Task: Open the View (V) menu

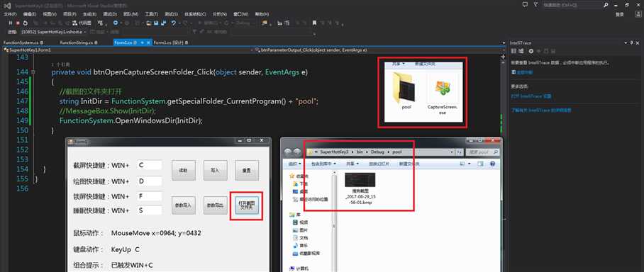Action: (x=50, y=14)
